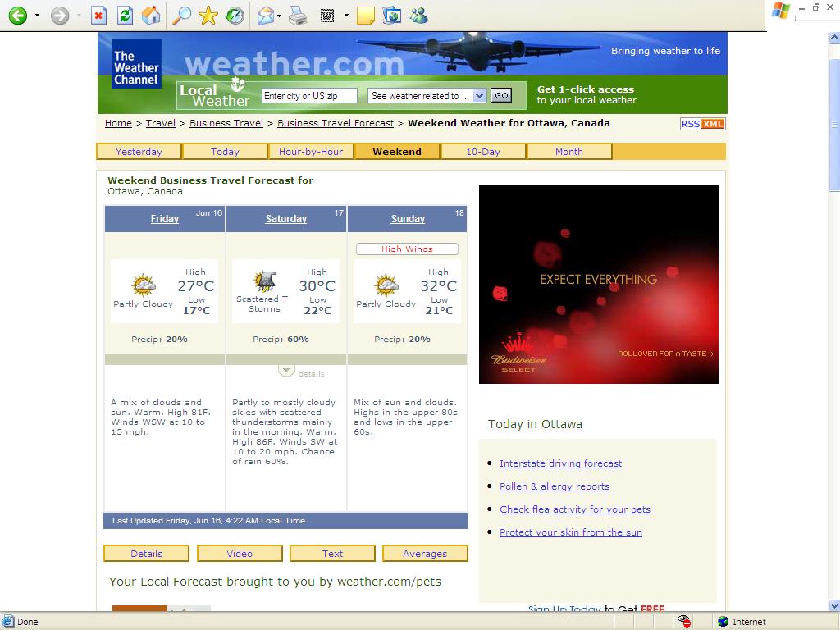This screenshot has width=840, height=630.
Task: Stop loading with the red X page icon
Action: pyautogui.click(x=98, y=16)
